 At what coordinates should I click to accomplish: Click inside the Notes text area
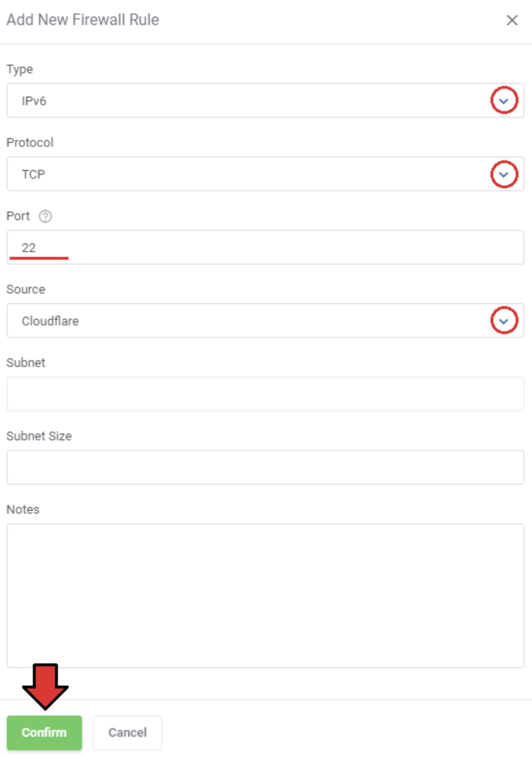tap(266, 596)
